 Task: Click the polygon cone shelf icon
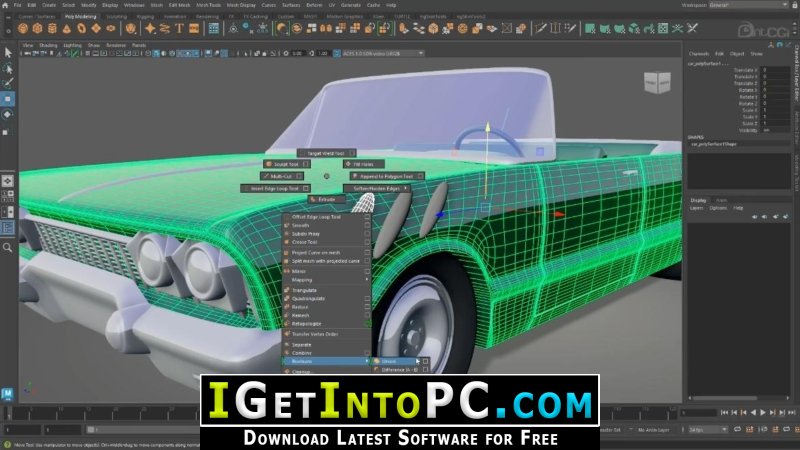pyautogui.click(x=67, y=29)
